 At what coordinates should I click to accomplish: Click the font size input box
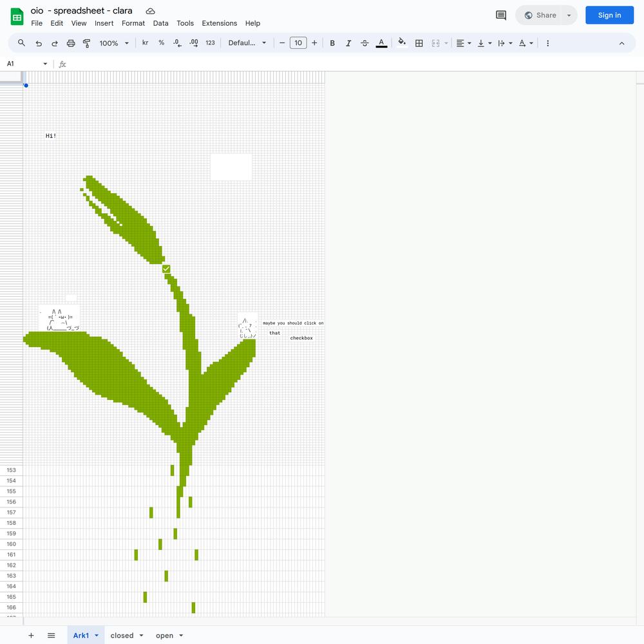(x=298, y=43)
